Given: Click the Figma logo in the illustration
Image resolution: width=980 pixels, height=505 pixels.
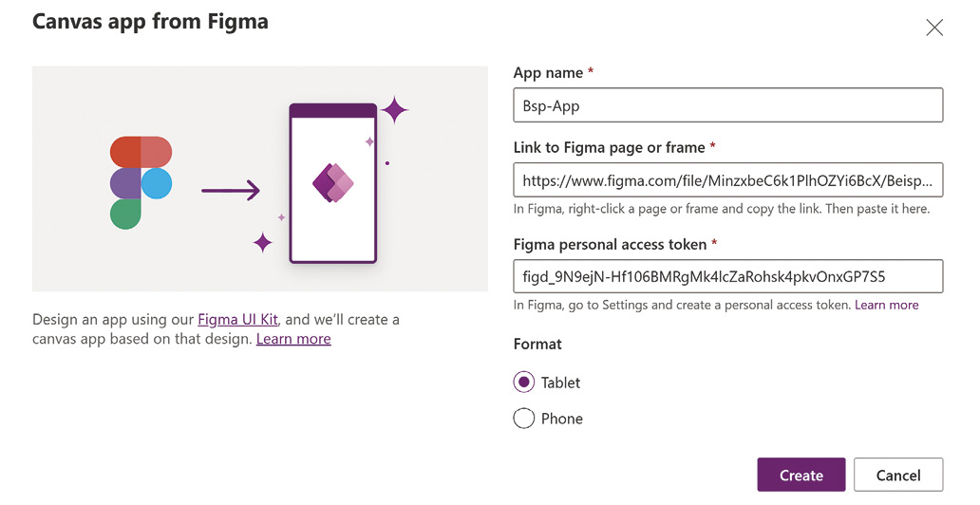Looking at the screenshot, I should [x=141, y=182].
